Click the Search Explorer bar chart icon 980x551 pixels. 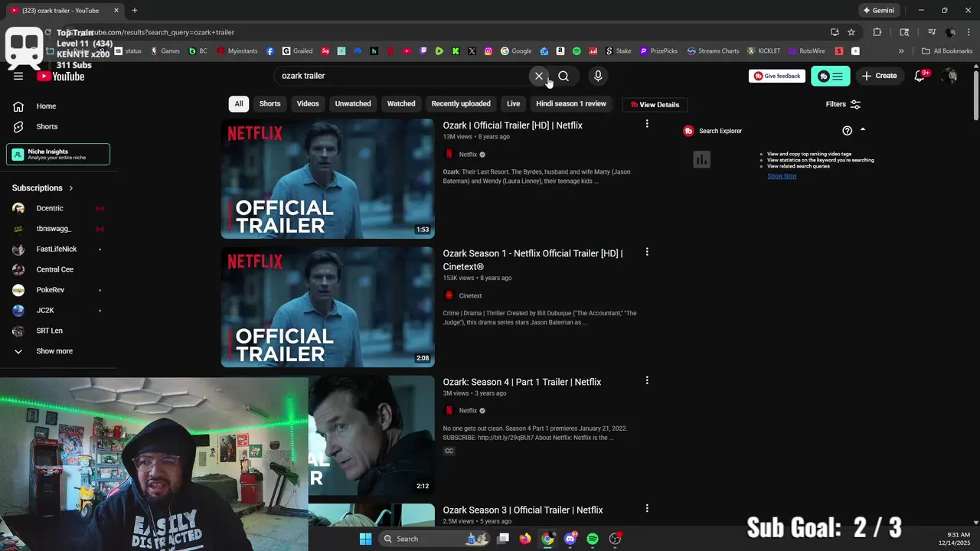701,159
